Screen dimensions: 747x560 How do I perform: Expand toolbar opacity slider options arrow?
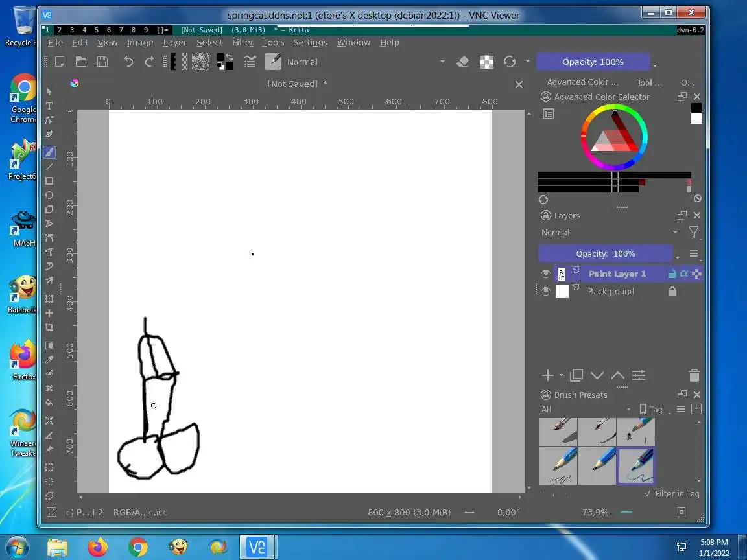pyautogui.click(x=655, y=65)
